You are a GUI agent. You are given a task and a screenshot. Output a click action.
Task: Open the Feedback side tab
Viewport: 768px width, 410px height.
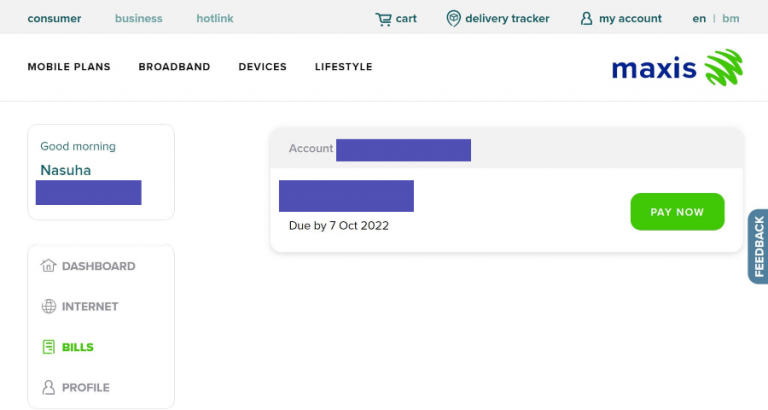coord(758,246)
